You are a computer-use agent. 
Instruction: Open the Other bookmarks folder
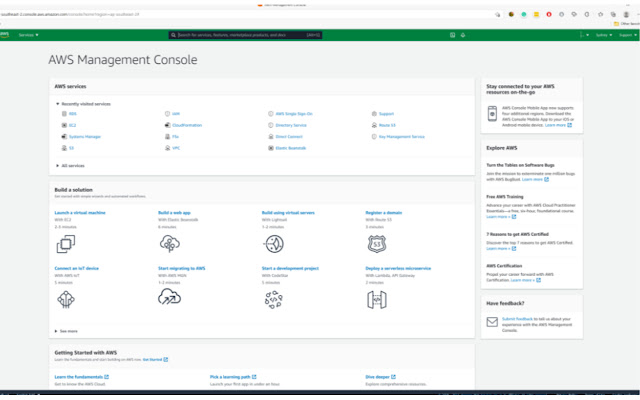coord(627,24)
